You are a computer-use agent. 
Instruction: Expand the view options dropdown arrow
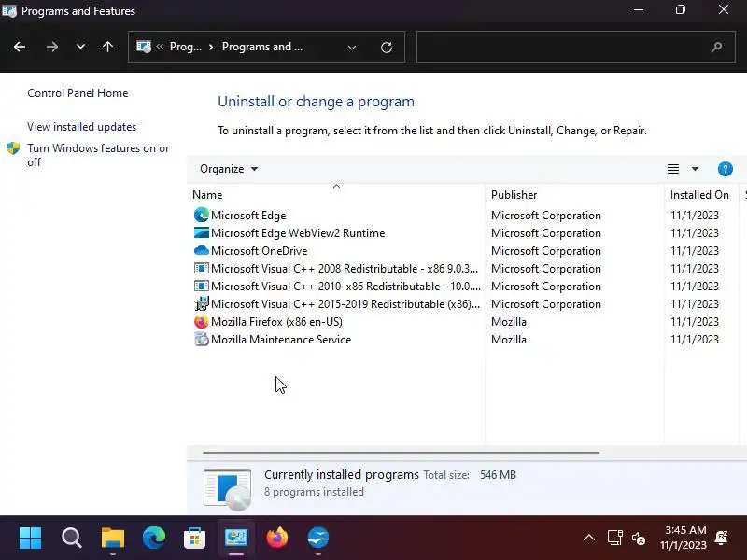click(x=695, y=169)
